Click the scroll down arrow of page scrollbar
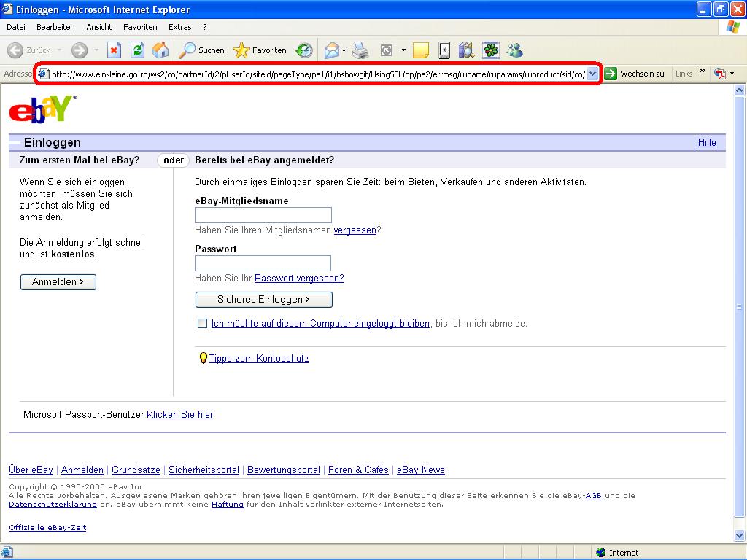Screen dimensions: 747x560 coord(740,535)
